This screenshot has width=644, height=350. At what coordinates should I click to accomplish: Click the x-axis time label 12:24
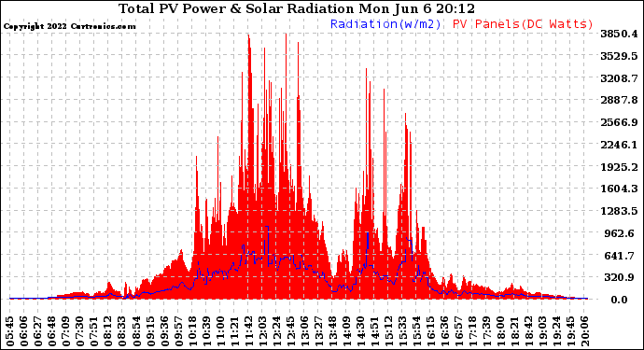click(276, 331)
